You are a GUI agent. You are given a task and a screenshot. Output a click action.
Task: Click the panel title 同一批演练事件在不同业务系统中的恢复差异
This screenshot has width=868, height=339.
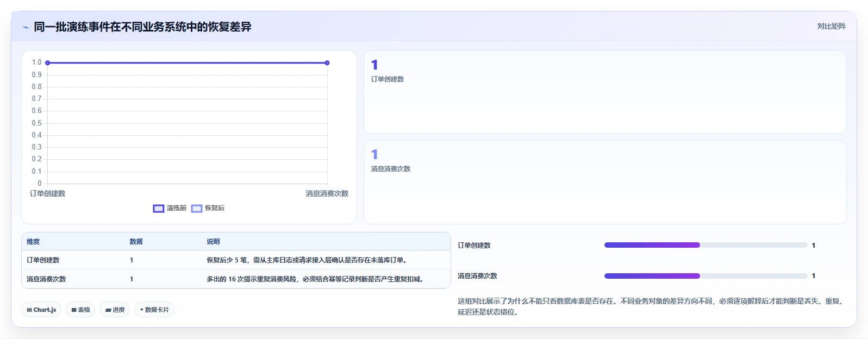coord(142,27)
